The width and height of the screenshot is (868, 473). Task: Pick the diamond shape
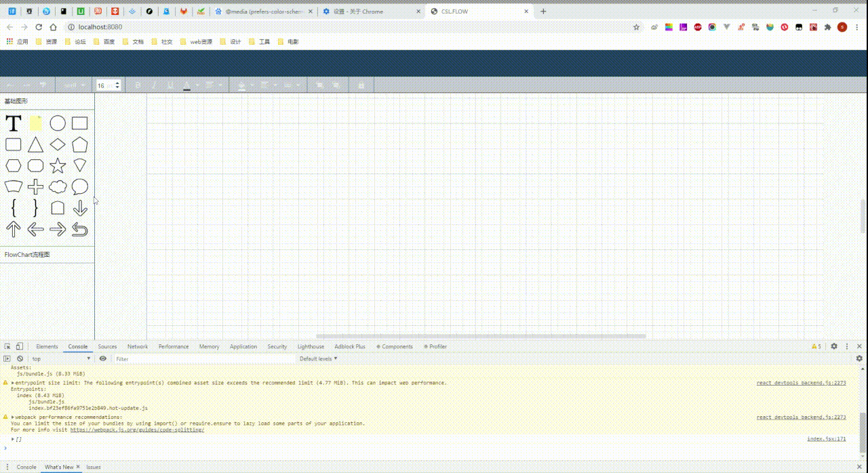click(x=58, y=144)
